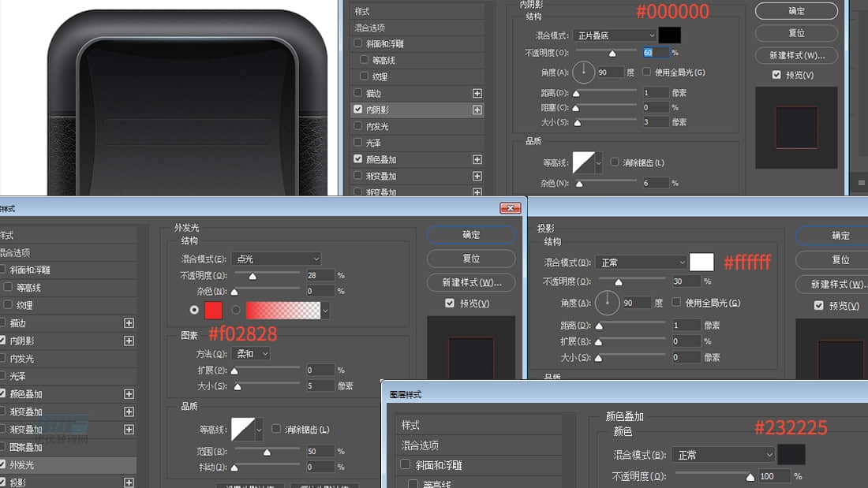Enable 使用全局光 checkbox in the 内阴影 dialog
Viewport: 868px width, 488px height.
pos(646,72)
